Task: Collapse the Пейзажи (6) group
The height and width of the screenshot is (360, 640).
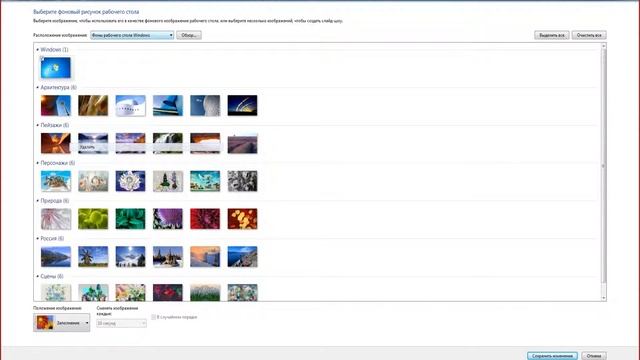Action: click(x=38, y=125)
